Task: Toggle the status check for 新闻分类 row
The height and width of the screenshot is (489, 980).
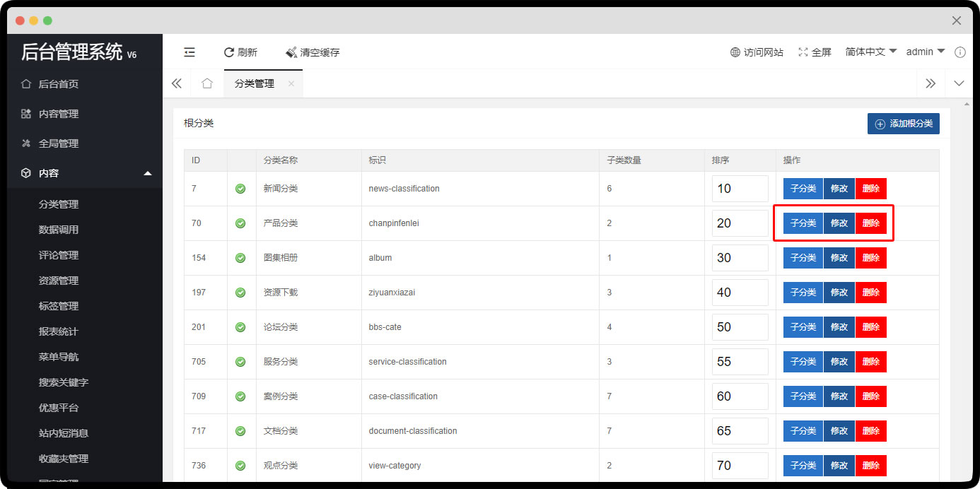Action: pos(240,188)
